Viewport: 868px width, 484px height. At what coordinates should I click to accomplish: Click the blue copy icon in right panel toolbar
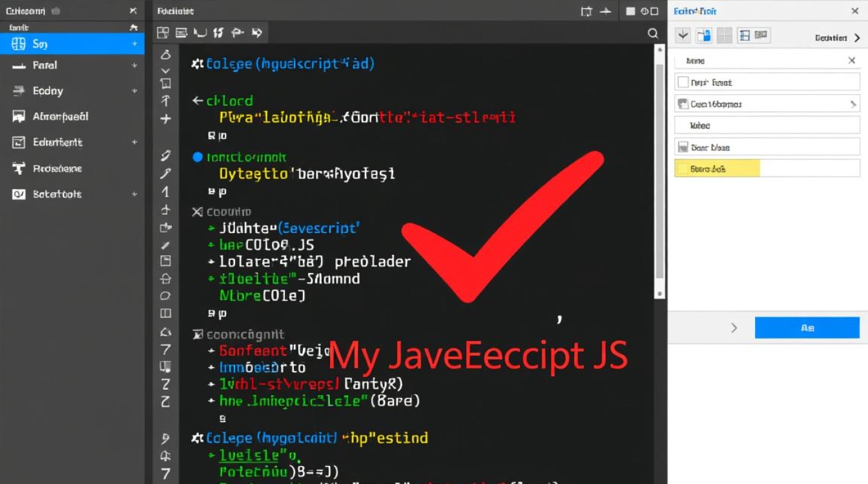point(704,35)
